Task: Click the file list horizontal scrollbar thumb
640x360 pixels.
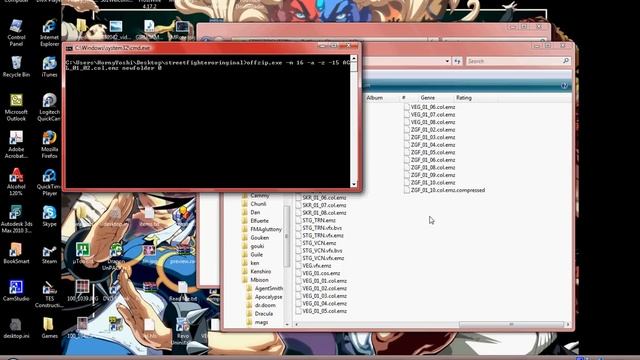Action: [511, 324]
